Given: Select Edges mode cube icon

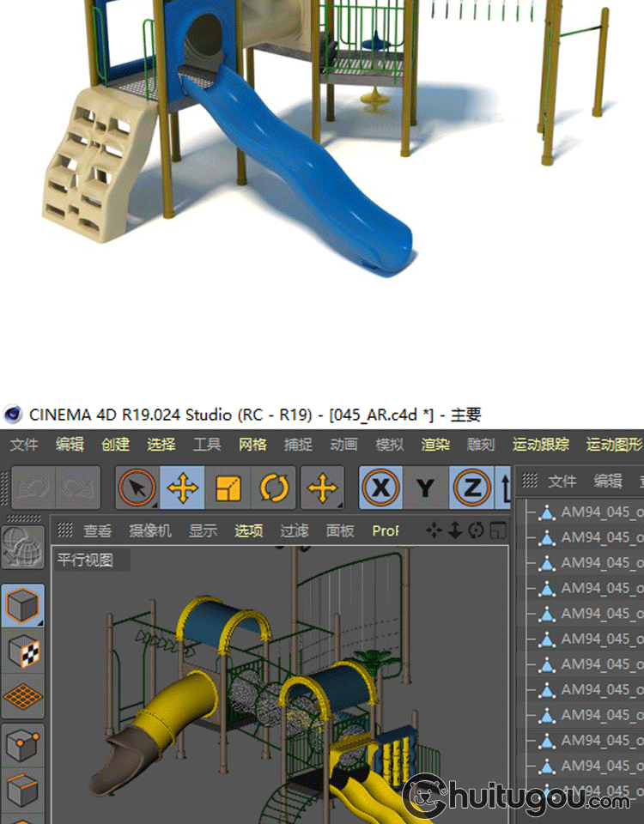Looking at the screenshot, I should pos(22,791).
